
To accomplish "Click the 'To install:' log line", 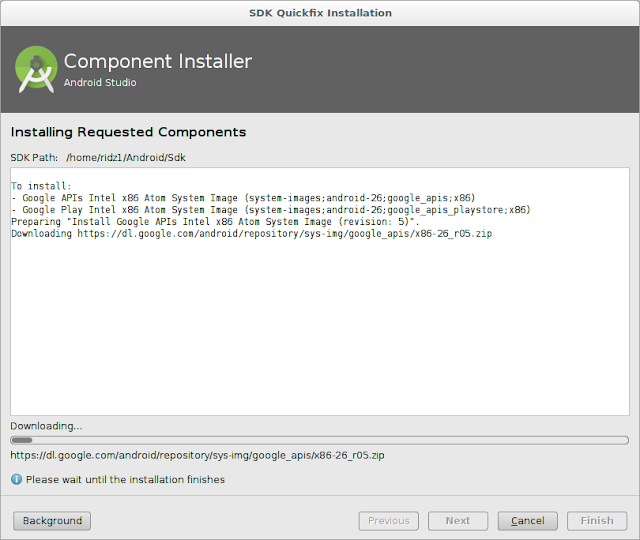I will pos(41,186).
